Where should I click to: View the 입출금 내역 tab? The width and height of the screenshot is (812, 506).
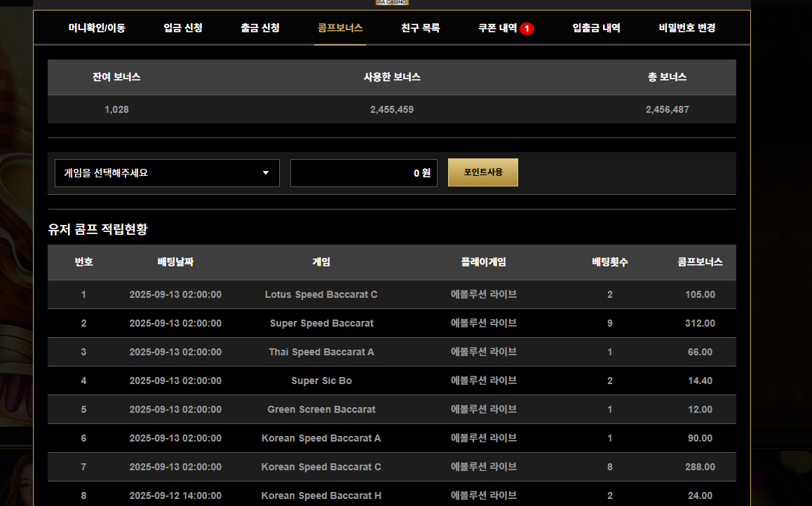click(x=596, y=28)
